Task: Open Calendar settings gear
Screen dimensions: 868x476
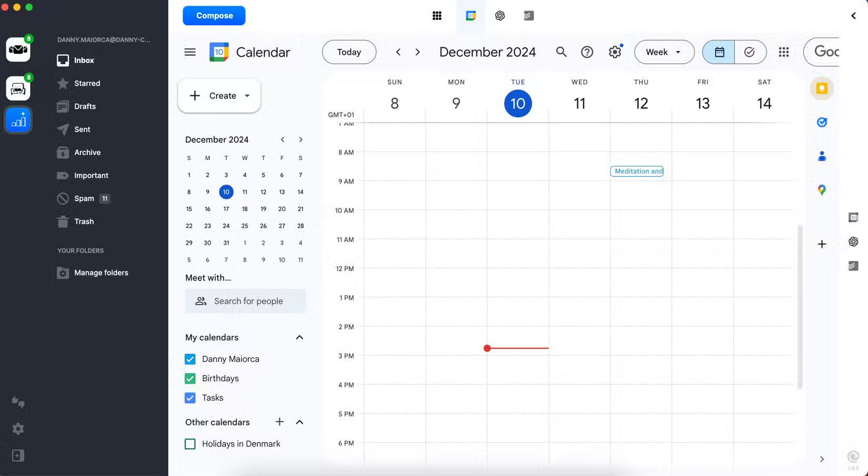Action: point(614,52)
